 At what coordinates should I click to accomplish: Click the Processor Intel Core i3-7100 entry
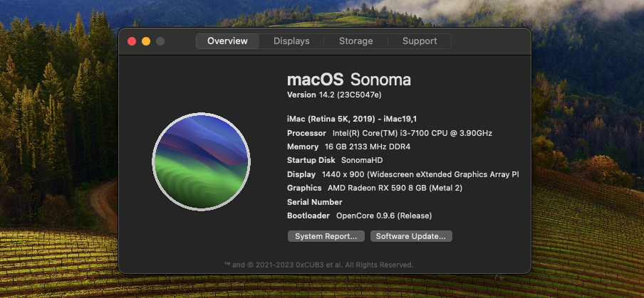coord(389,133)
